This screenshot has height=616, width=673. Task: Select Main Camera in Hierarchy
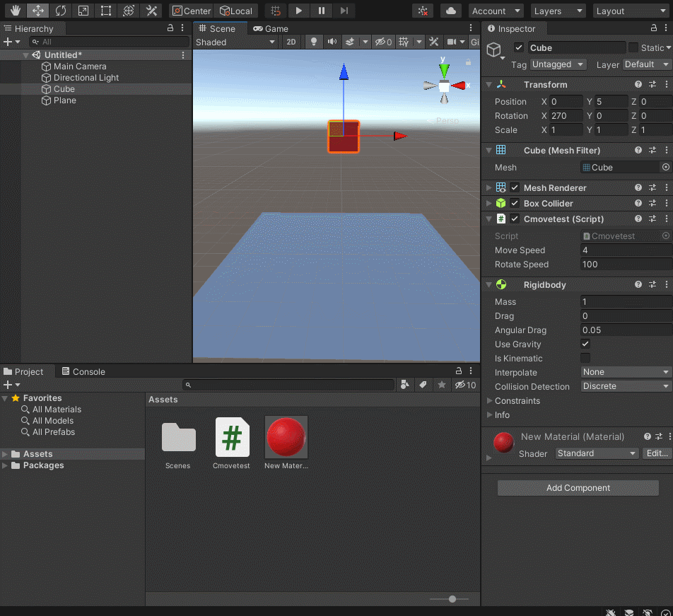pos(80,66)
